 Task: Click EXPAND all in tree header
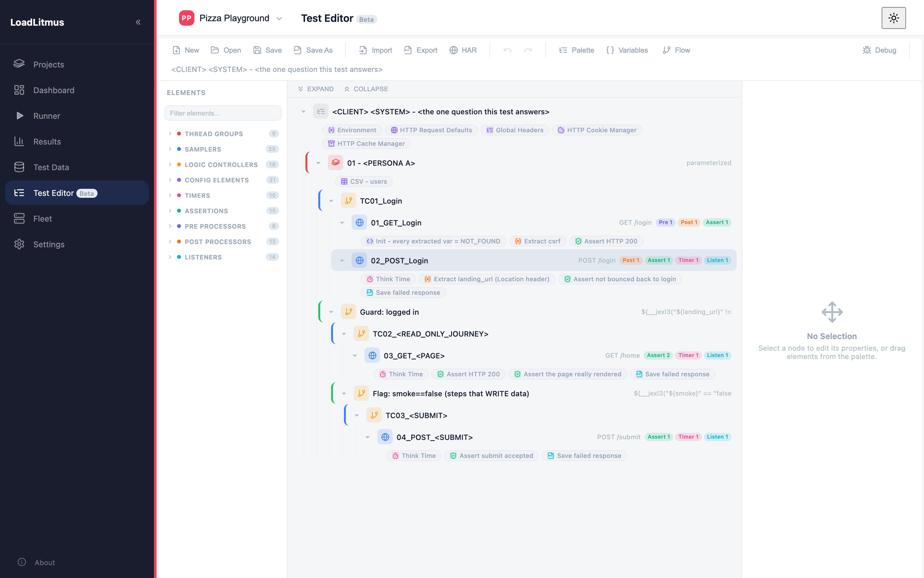click(x=315, y=89)
